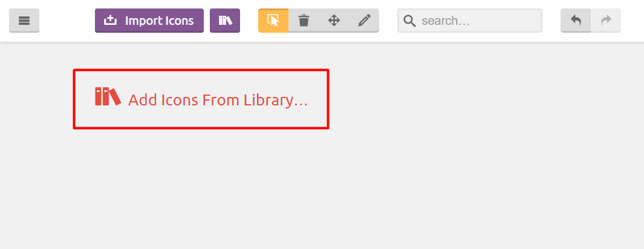
Task: Activate the Select tool with cursor icon
Action: [x=273, y=21]
